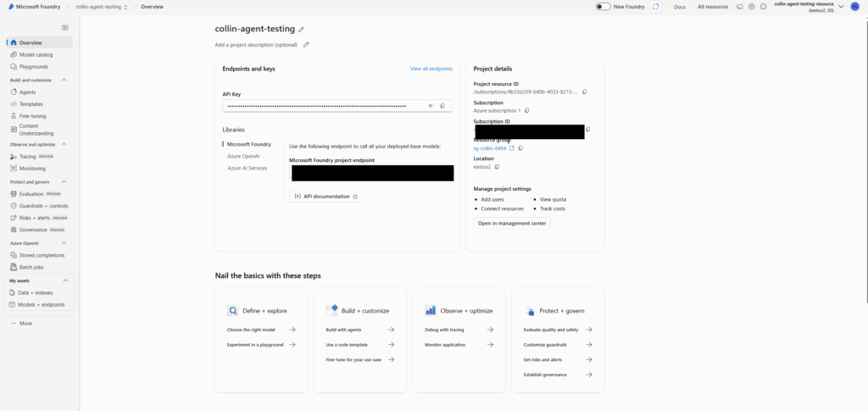The height and width of the screenshot is (411, 868).
Task: Click the masked API Key field
Action: pos(322,106)
